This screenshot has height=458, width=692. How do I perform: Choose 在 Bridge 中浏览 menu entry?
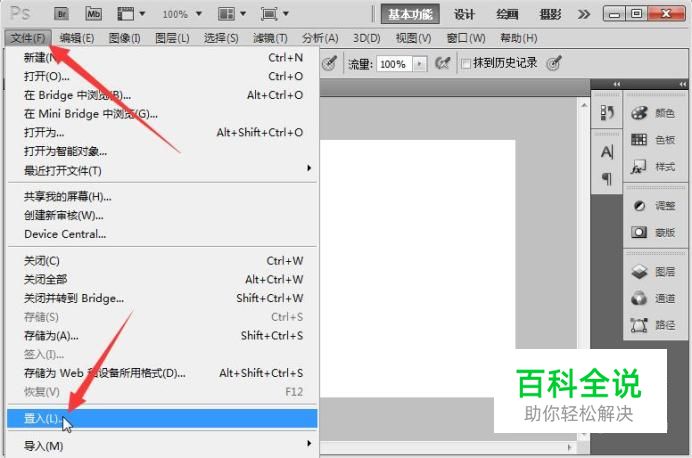point(162,95)
